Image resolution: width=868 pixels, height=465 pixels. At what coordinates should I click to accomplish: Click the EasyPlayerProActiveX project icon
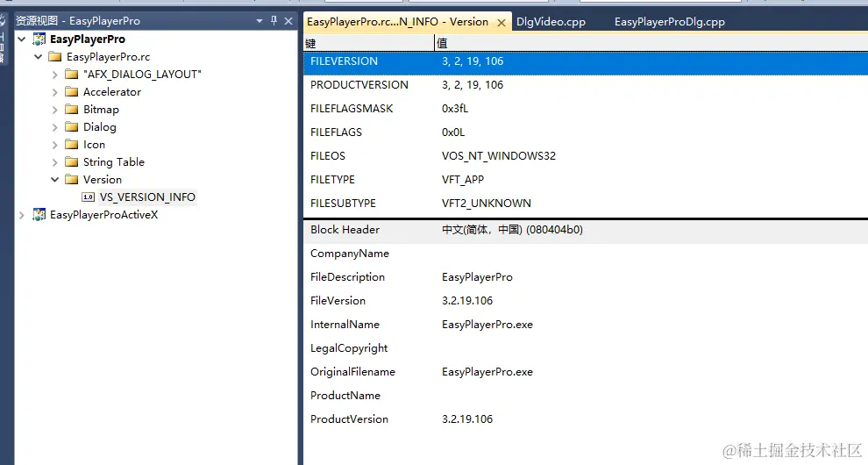[x=39, y=214]
